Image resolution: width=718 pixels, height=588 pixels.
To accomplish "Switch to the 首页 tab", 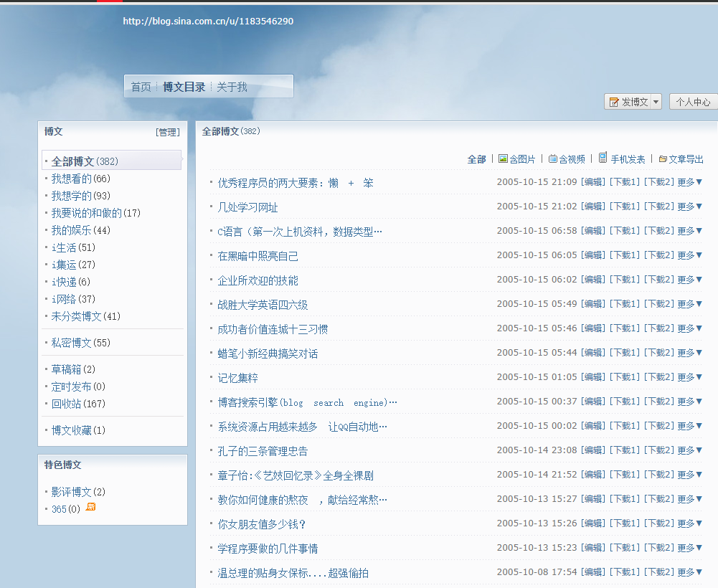I will 141,87.
